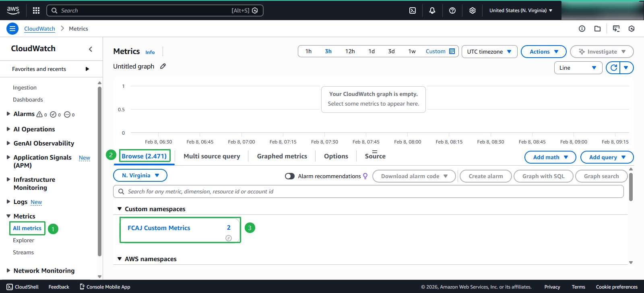The height and width of the screenshot is (293, 644).
Task: Open the Actions dropdown
Action: pos(544,52)
